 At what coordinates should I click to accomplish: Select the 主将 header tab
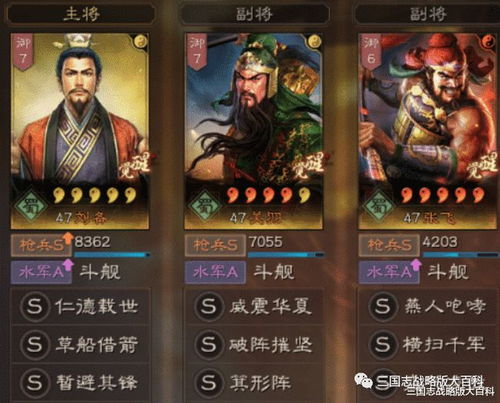coord(81,14)
